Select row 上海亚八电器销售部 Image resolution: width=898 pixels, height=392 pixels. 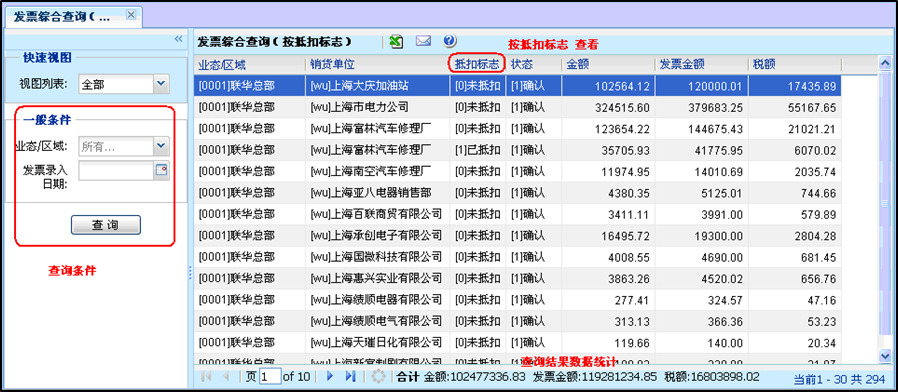517,193
